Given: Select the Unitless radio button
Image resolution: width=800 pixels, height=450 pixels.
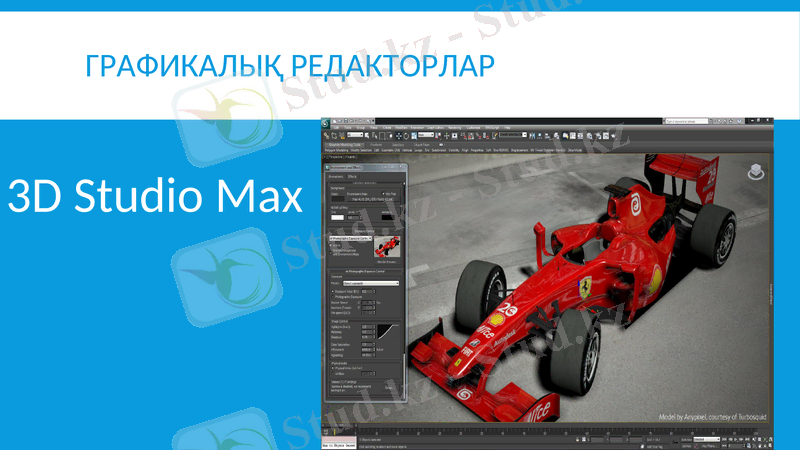Looking at the screenshot, I should 333,373.
